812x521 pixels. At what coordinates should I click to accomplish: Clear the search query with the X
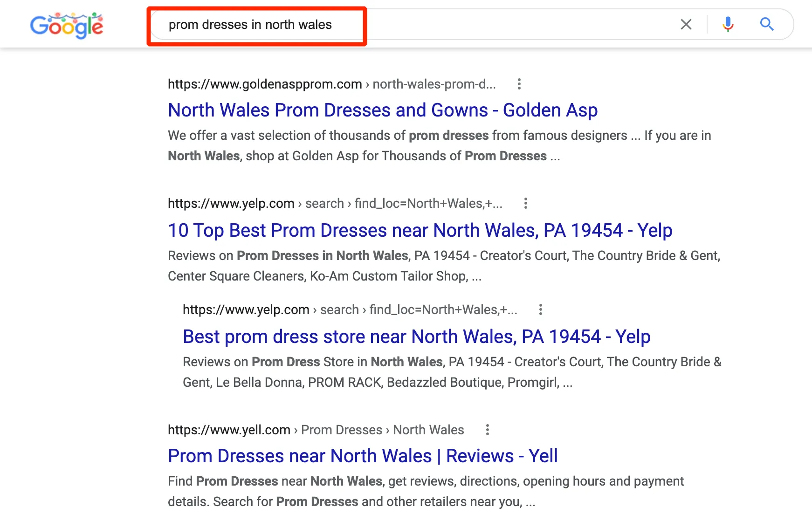686,24
